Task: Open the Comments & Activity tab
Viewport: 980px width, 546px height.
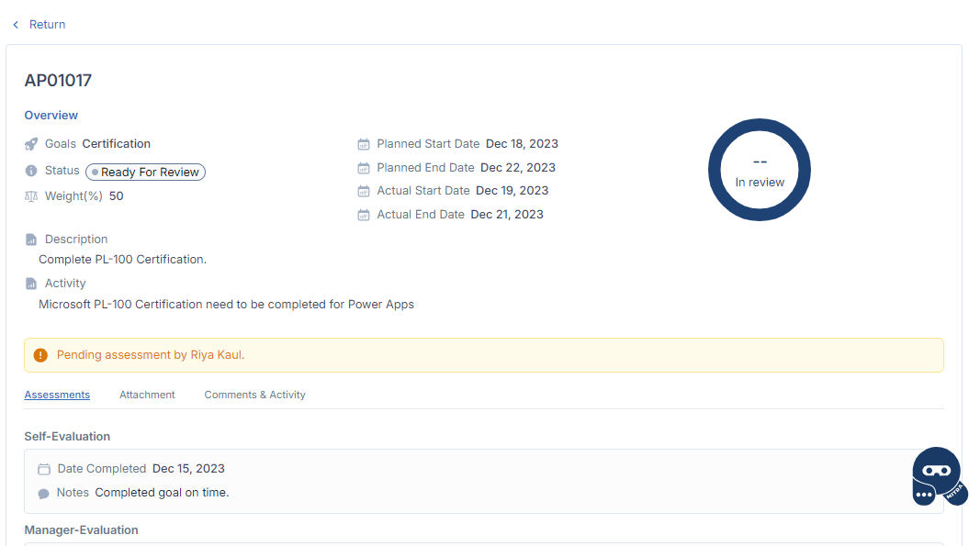Action: tap(254, 395)
